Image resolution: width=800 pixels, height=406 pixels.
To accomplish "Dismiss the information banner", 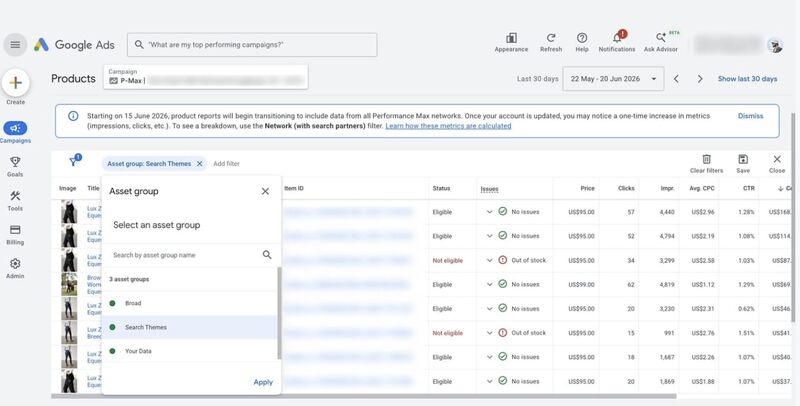I will (x=751, y=116).
